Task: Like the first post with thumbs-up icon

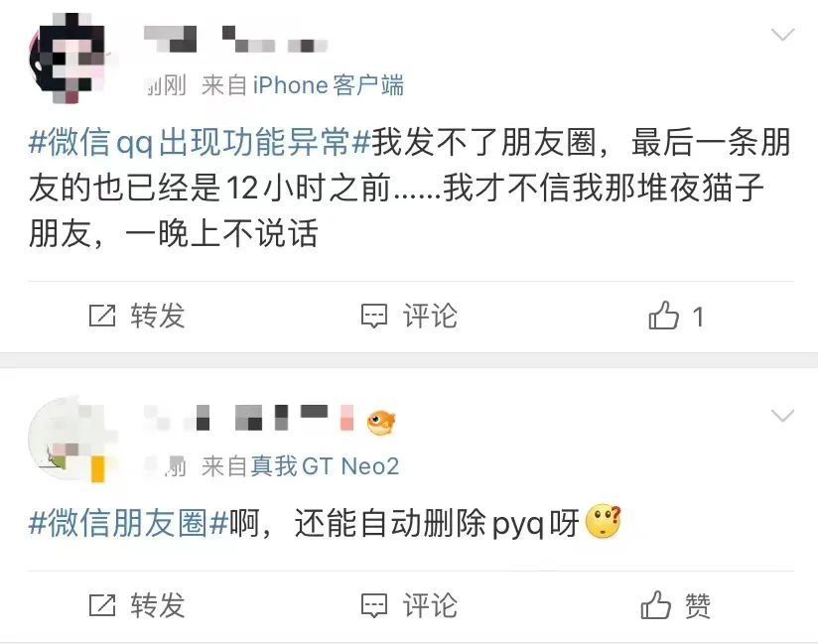Action: [x=663, y=315]
